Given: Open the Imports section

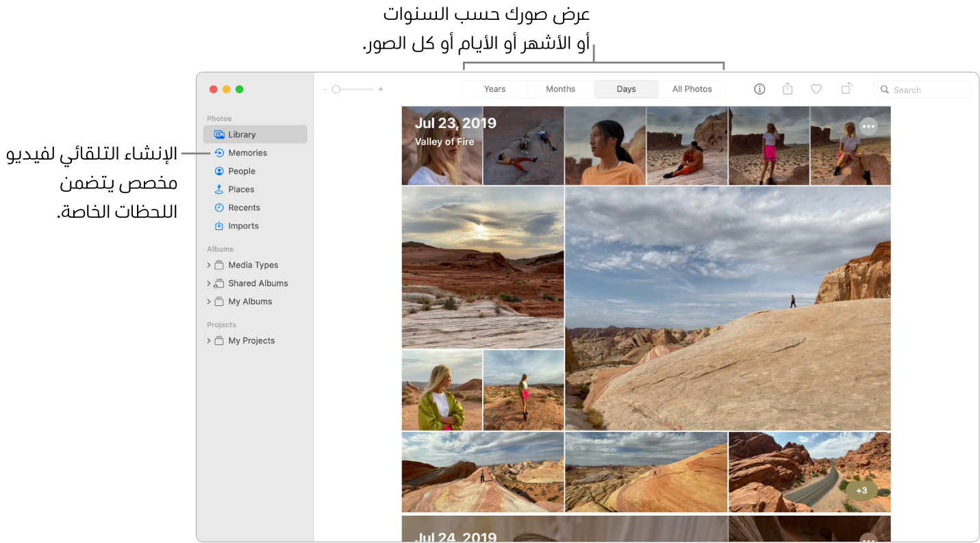Looking at the screenshot, I should (242, 225).
